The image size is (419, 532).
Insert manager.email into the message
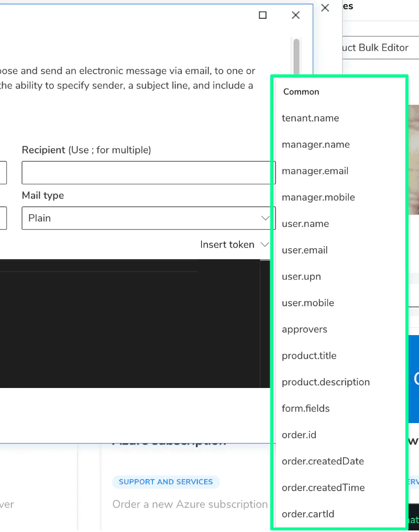pyautogui.click(x=315, y=171)
